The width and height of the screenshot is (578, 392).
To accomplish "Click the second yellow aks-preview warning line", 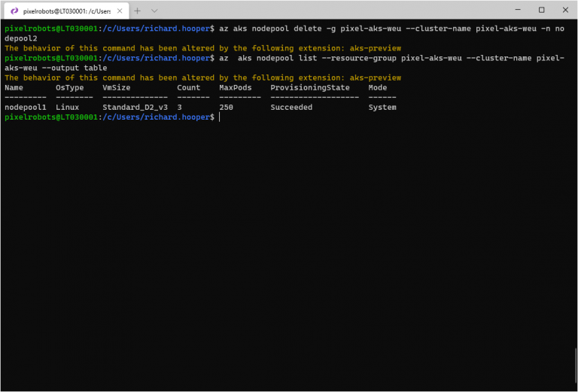I will pyautogui.click(x=202, y=77).
